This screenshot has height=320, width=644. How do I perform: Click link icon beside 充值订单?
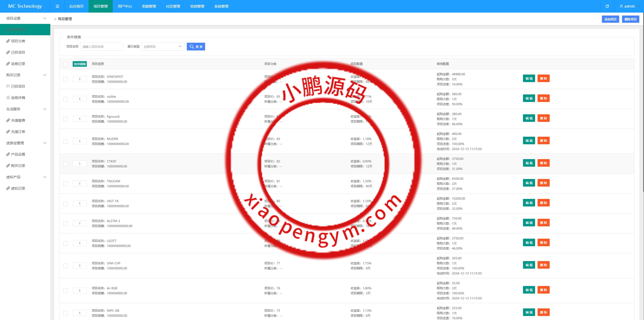click(x=8, y=132)
